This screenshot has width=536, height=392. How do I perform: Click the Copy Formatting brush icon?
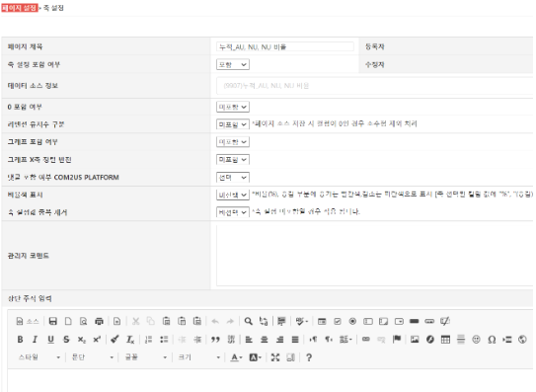[115, 340]
